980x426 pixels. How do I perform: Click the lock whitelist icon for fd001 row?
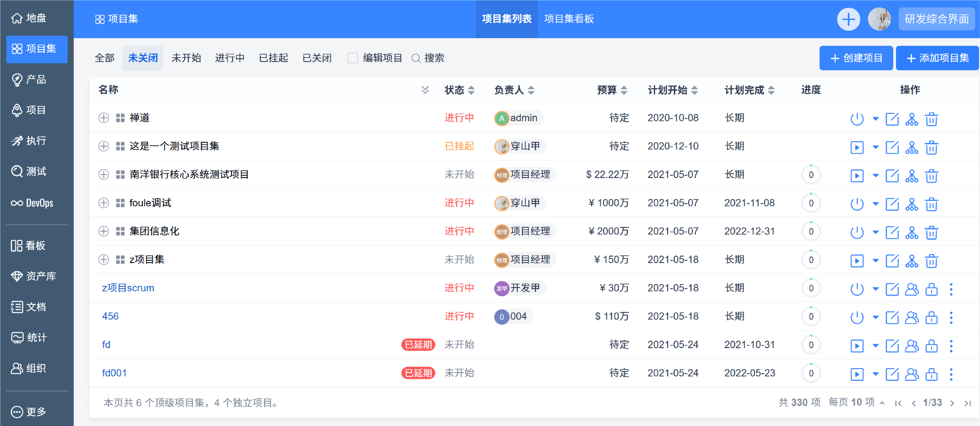click(931, 374)
